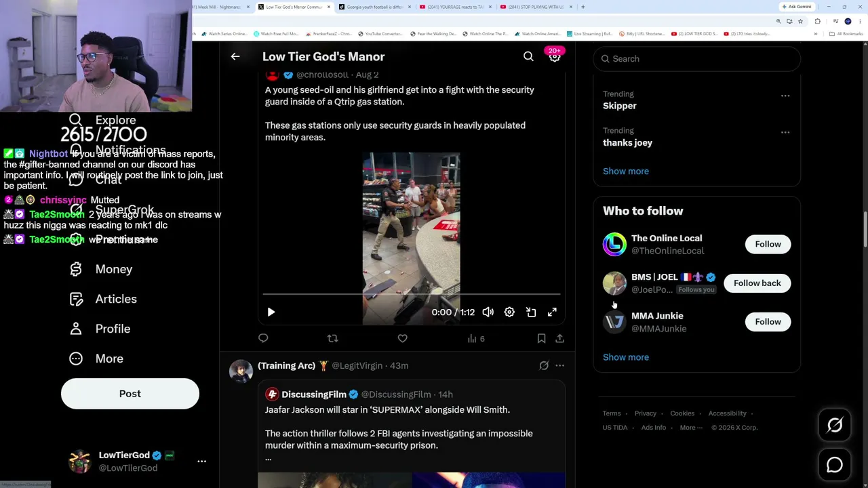Open options for the thanks joey trend
This screenshot has height=488, width=868.
pyautogui.click(x=785, y=132)
